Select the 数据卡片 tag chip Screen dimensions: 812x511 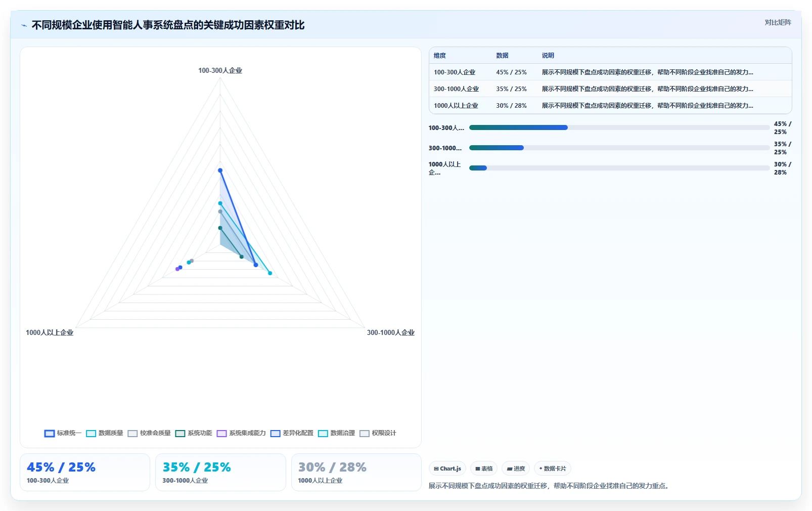tap(553, 469)
